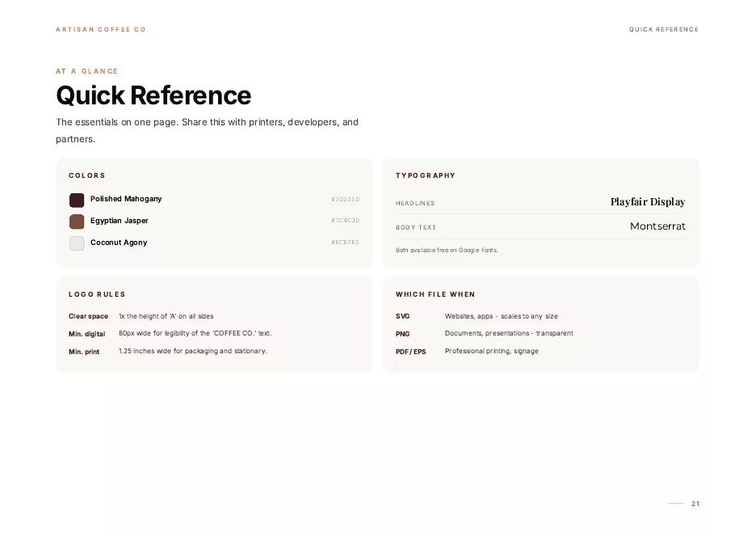Click "Websites, apps - scales to any size"
Screen dimensions: 756x536
(502, 316)
